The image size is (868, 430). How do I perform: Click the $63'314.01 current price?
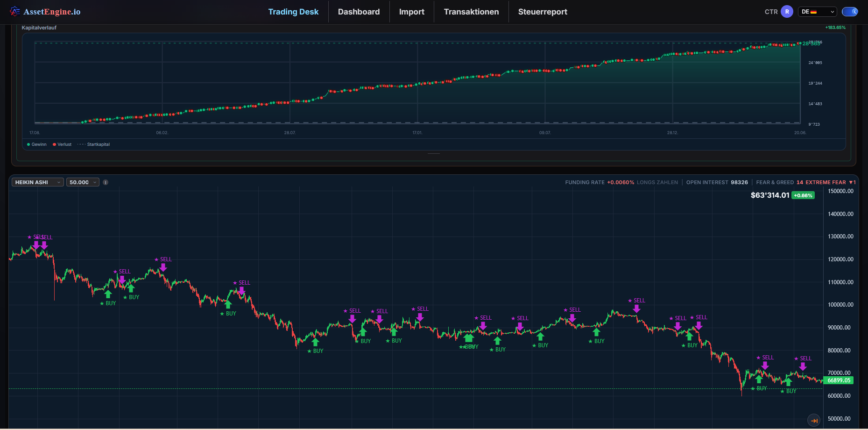pyautogui.click(x=770, y=195)
